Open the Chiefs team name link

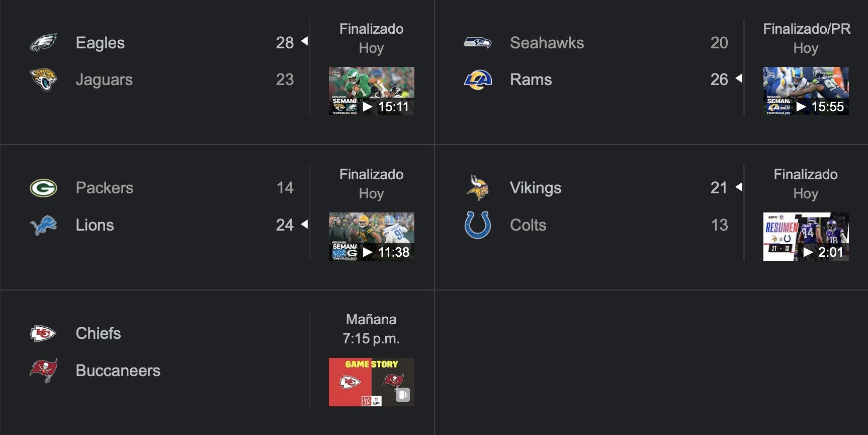tap(98, 333)
